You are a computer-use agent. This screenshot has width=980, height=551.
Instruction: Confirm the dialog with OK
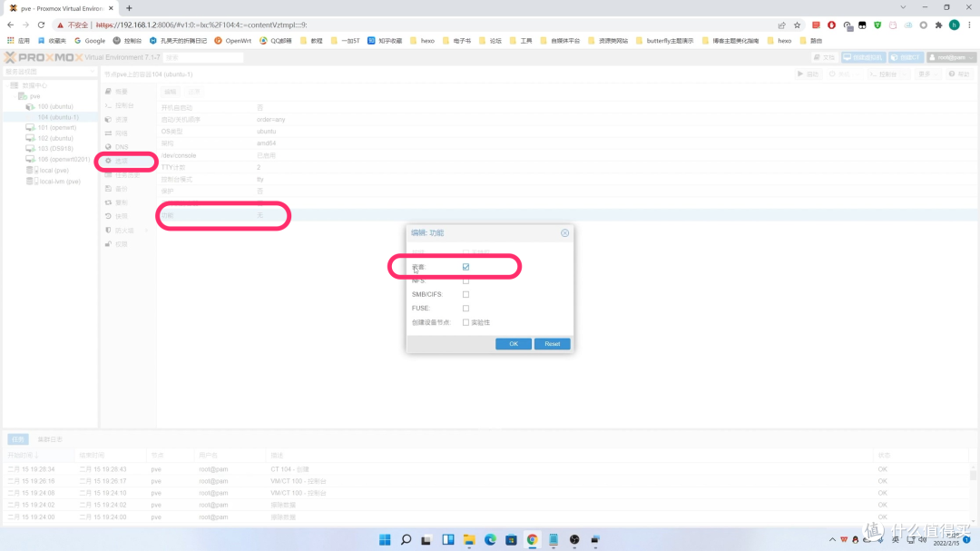tap(513, 344)
